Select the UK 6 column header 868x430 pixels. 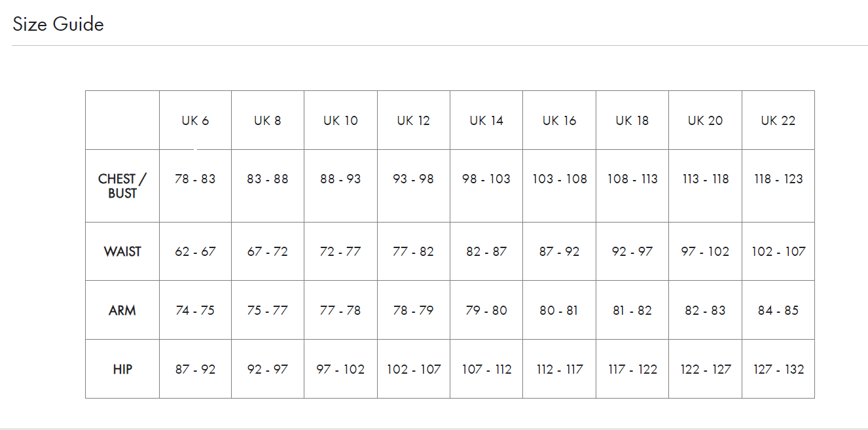[195, 120]
